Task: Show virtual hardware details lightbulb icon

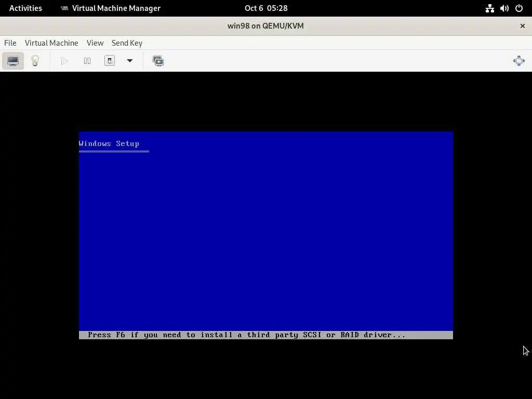Action: coord(35,61)
